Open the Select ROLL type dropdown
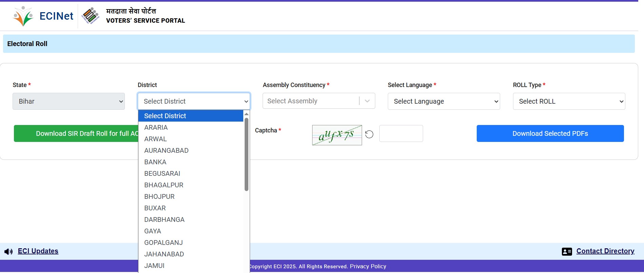 (x=569, y=101)
